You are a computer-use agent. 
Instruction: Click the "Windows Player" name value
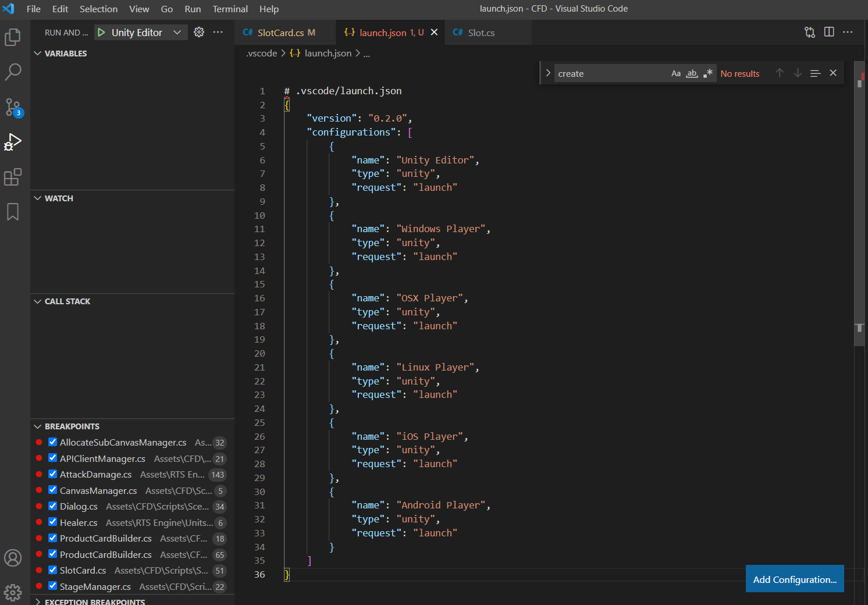pyautogui.click(x=441, y=229)
